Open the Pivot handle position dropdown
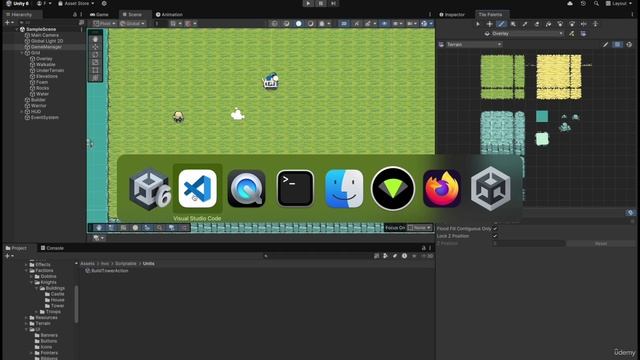The width and height of the screenshot is (640, 360). (104, 24)
